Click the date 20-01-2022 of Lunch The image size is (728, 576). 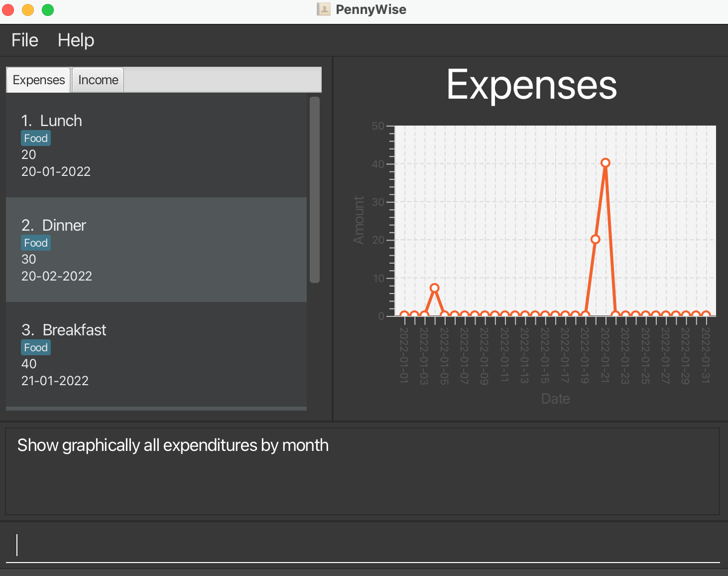point(56,171)
